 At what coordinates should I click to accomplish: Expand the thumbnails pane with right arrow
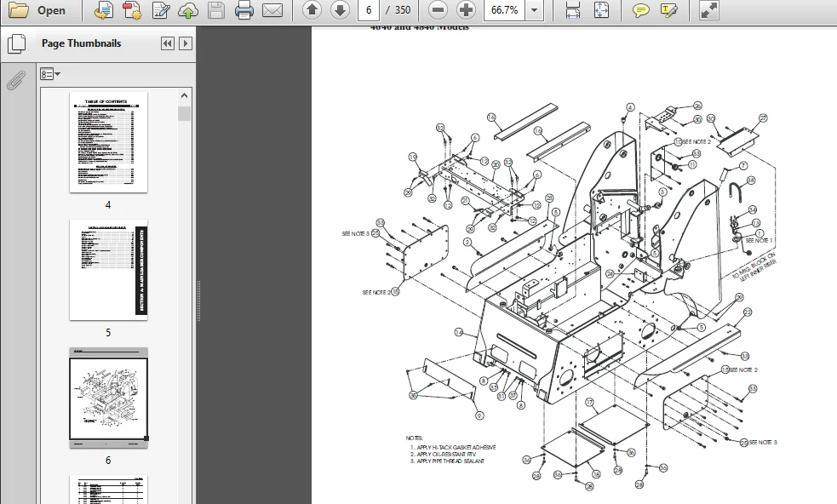pyautogui.click(x=186, y=43)
